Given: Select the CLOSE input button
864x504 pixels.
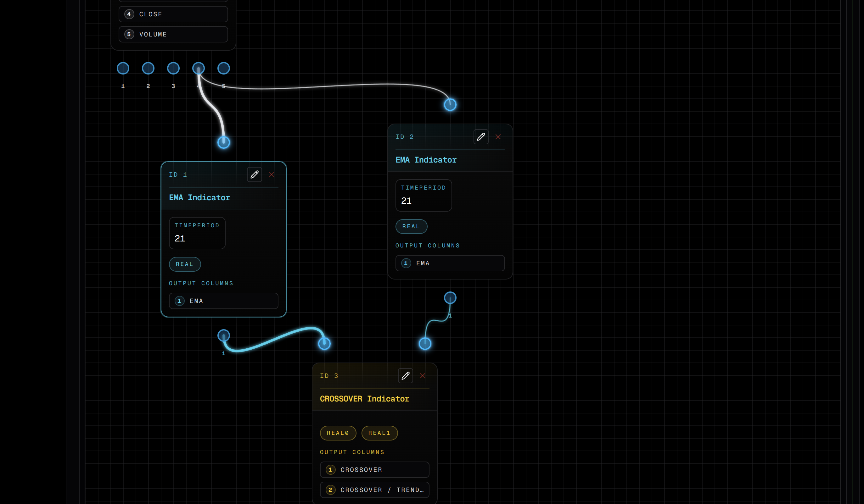Looking at the screenshot, I should (x=173, y=14).
